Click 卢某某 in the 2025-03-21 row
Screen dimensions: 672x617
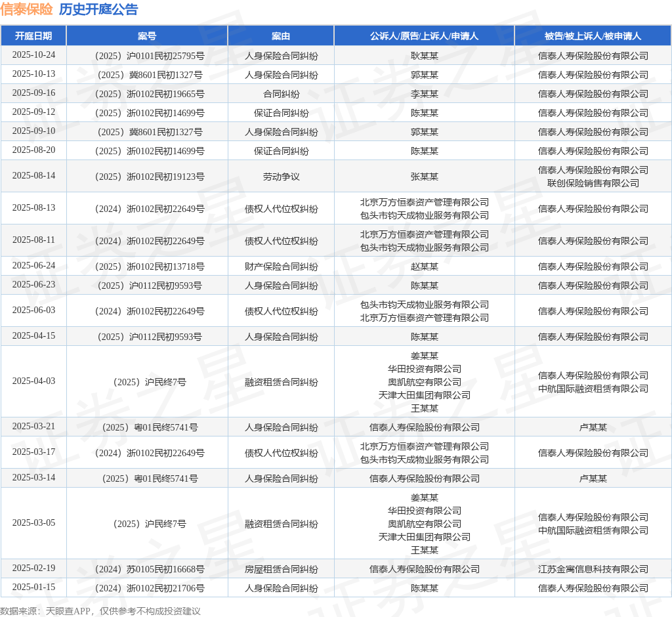(593, 427)
